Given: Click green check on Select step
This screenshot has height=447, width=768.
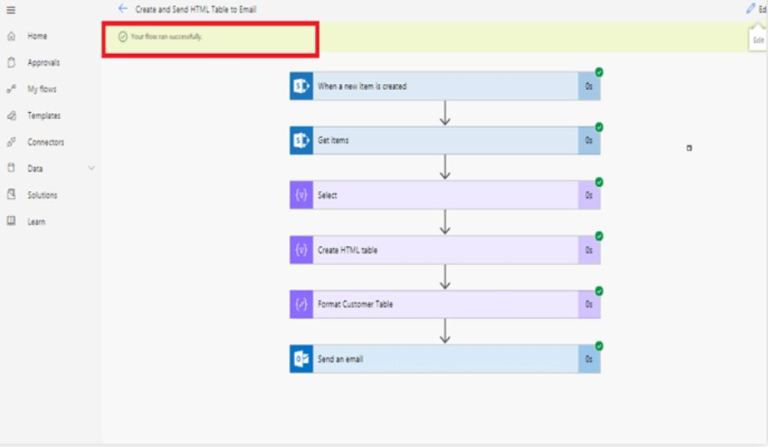Looking at the screenshot, I should (x=599, y=182).
